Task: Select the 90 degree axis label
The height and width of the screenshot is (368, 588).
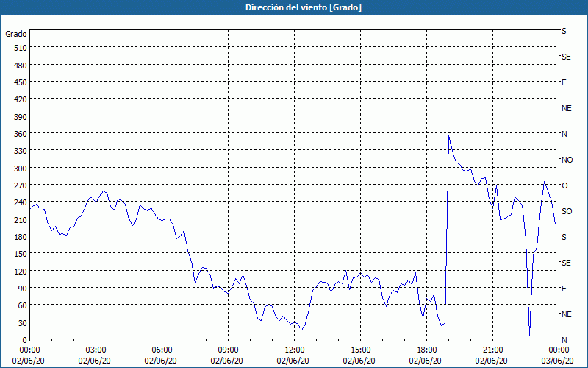Action: [x=23, y=289]
